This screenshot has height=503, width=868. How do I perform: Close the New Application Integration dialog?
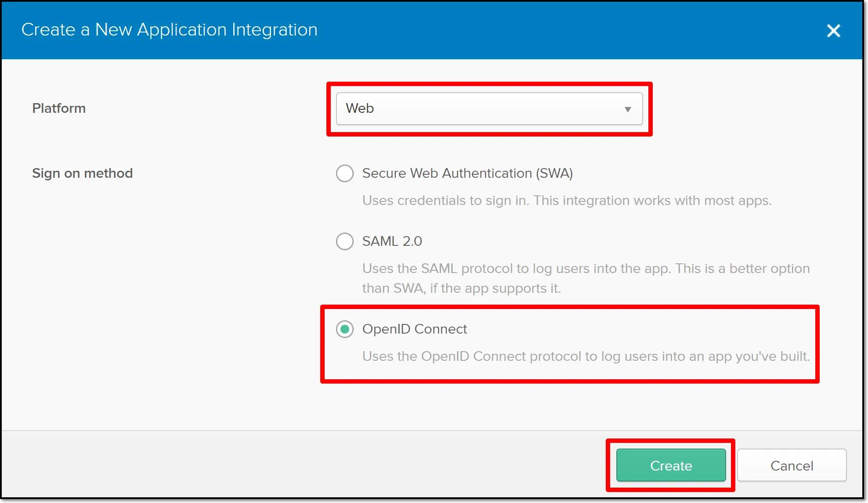(833, 31)
